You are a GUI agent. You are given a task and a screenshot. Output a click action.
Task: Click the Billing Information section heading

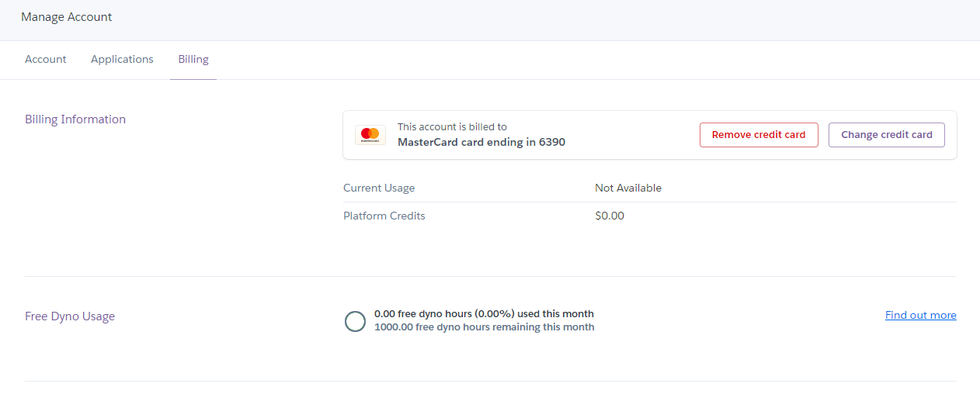coord(75,119)
